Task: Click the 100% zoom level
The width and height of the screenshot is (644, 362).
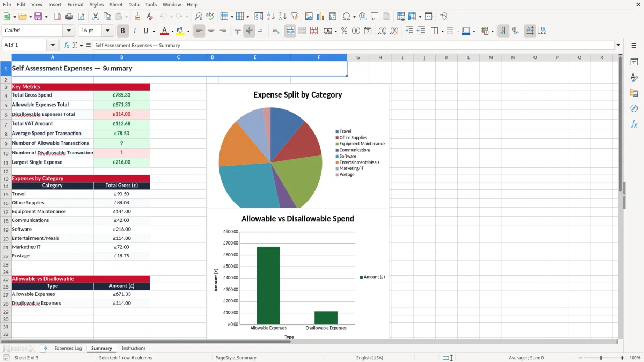Action: point(635,358)
